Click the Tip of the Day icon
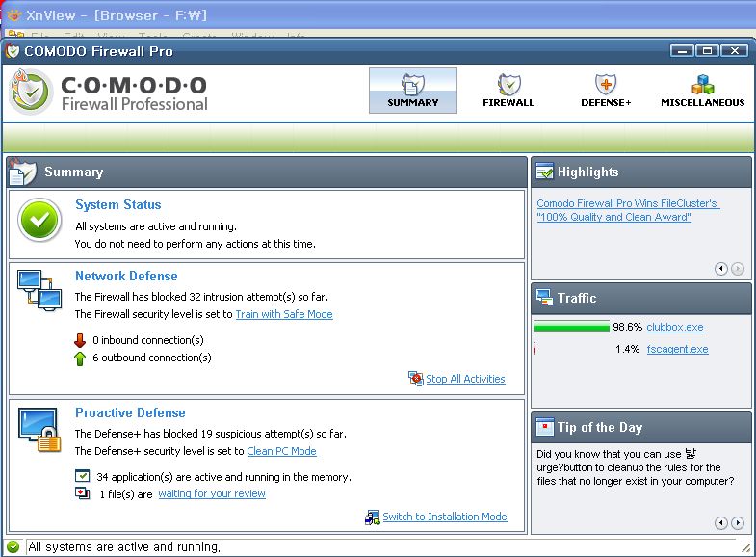The width and height of the screenshot is (756, 557). click(x=545, y=427)
